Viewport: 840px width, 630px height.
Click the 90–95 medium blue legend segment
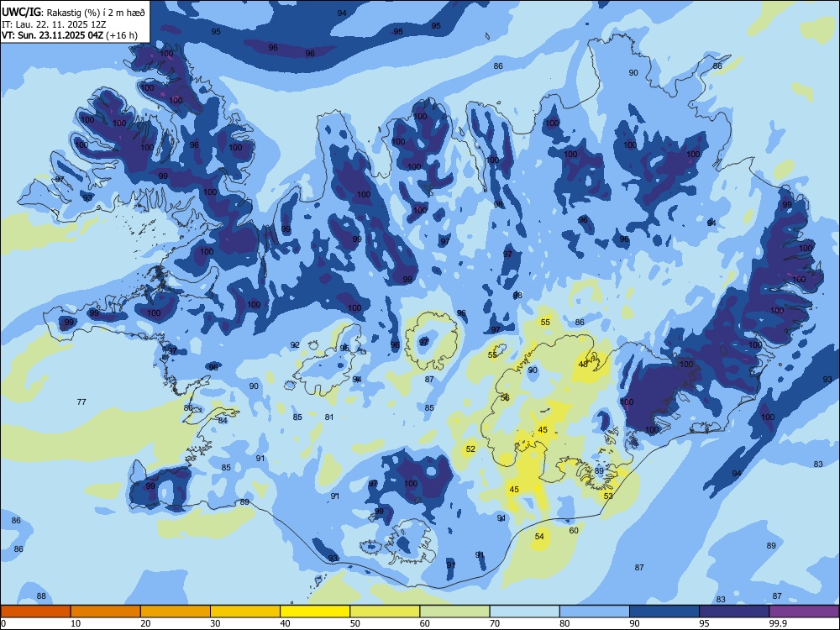pos(664,612)
